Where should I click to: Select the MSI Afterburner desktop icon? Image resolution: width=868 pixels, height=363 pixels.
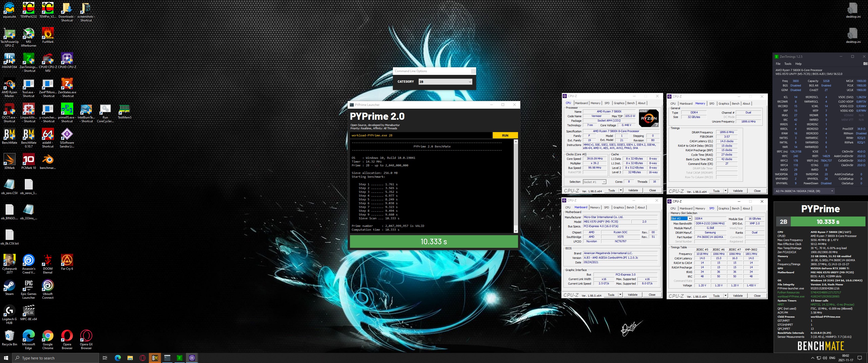click(29, 37)
